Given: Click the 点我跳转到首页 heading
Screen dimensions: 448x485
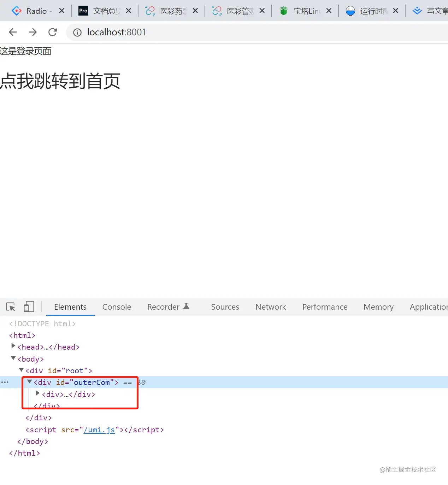Looking at the screenshot, I should click(x=60, y=81).
